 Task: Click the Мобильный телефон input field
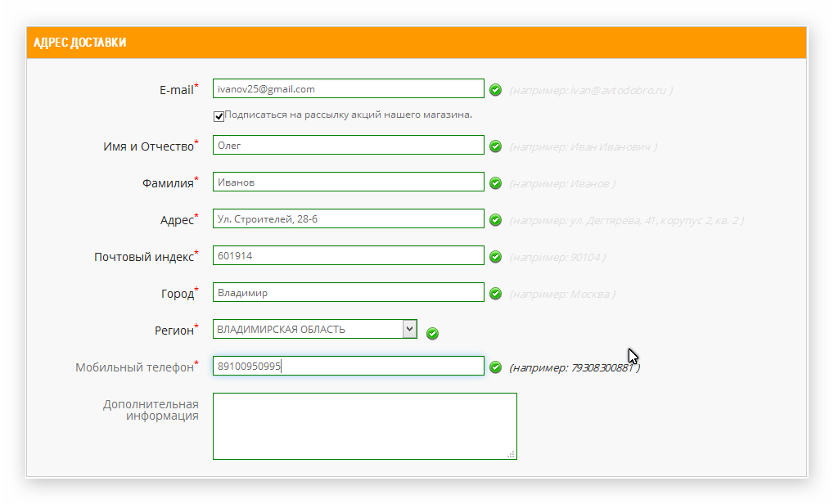349,366
